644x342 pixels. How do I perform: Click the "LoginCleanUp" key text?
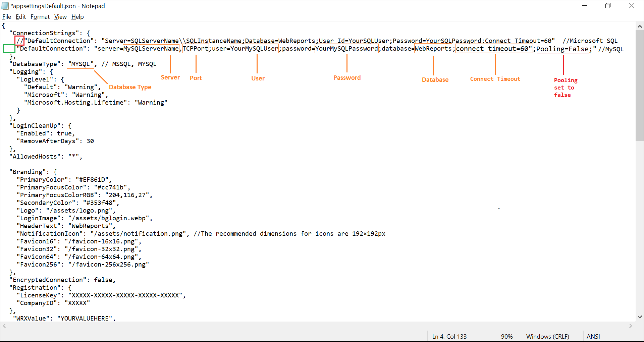tap(37, 126)
